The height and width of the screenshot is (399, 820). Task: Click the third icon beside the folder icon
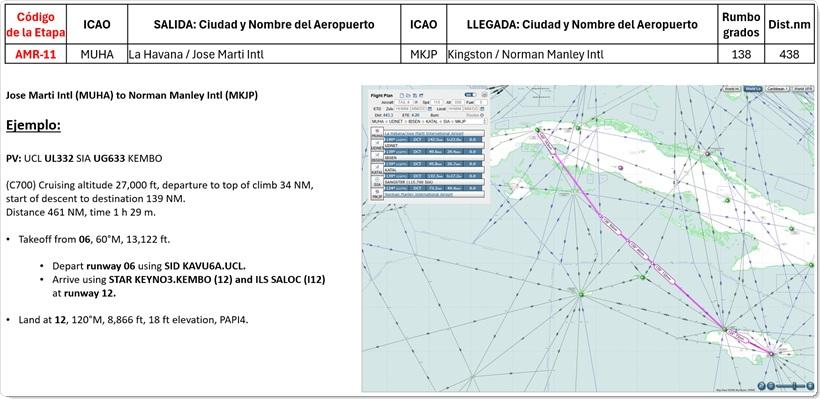click(415, 95)
